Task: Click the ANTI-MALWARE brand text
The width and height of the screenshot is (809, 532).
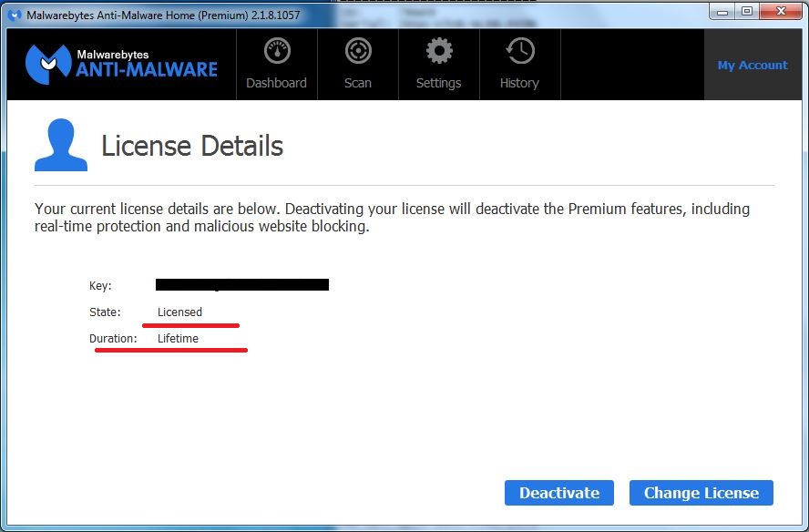Action: pyautogui.click(x=146, y=72)
